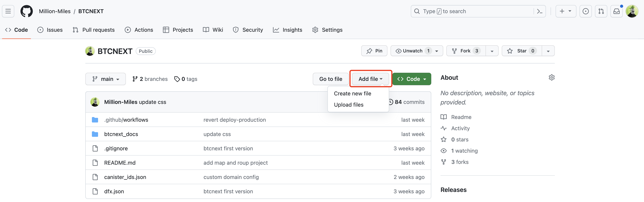Click the tags icon
644x202 pixels.
(x=177, y=79)
